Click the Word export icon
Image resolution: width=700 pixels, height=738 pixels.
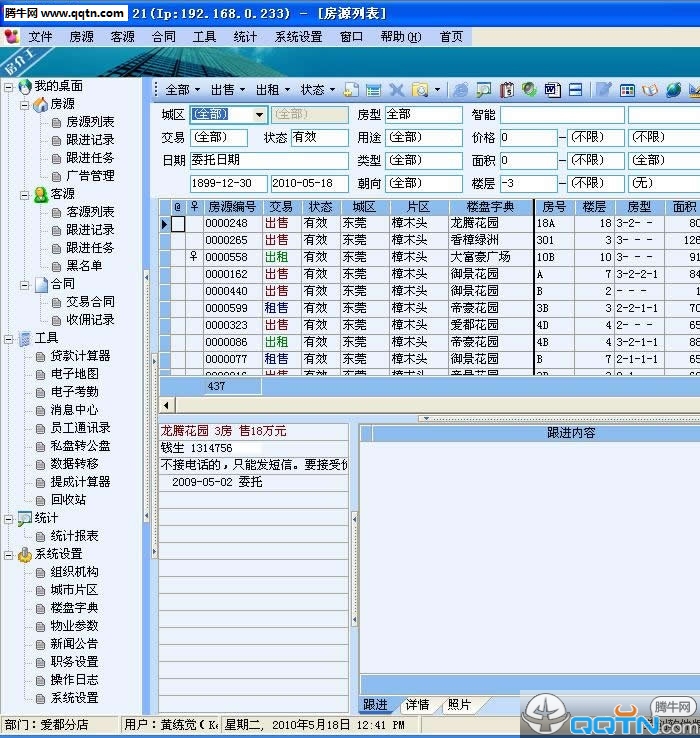553,89
